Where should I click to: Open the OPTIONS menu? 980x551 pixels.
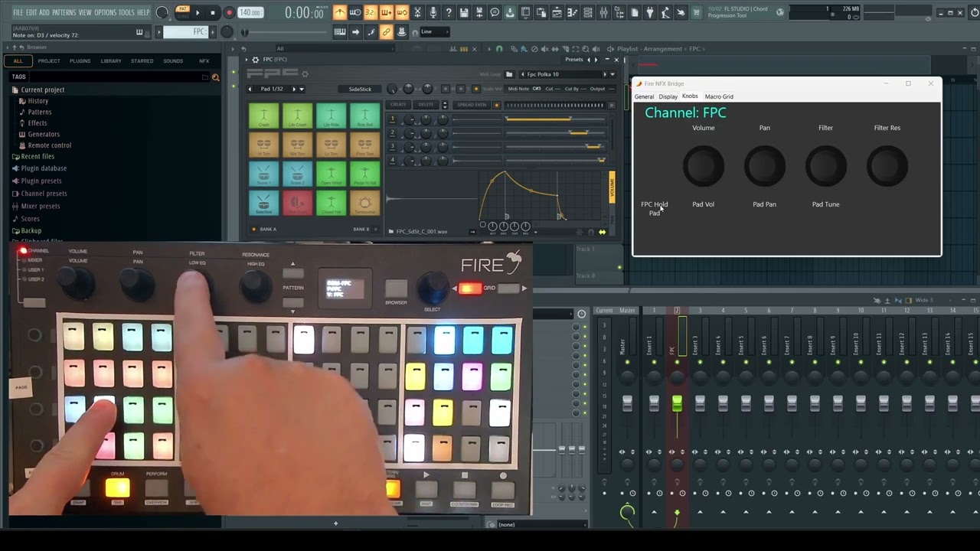(106, 12)
